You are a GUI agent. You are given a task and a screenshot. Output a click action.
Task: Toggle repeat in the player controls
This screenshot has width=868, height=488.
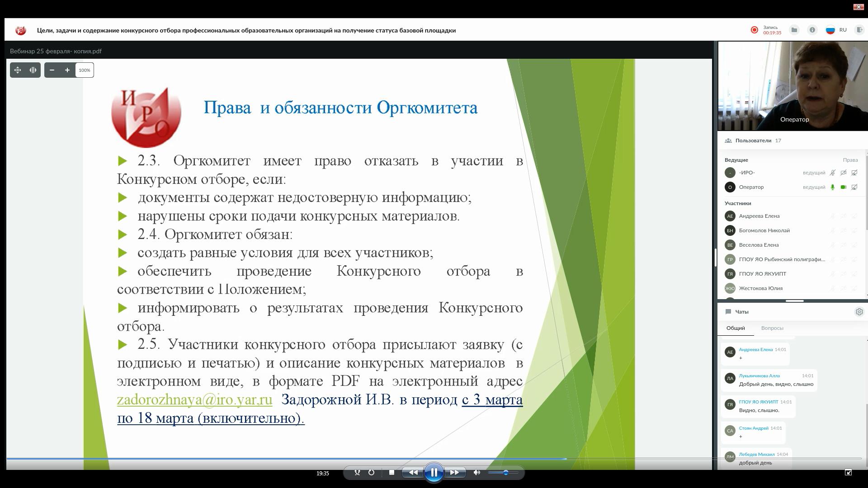pyautogui.click(x=371, y=473)
